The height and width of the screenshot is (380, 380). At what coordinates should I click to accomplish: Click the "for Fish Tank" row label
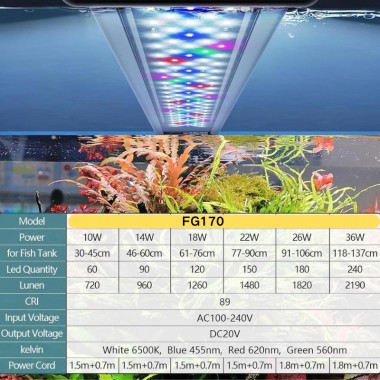pos(32,253)
